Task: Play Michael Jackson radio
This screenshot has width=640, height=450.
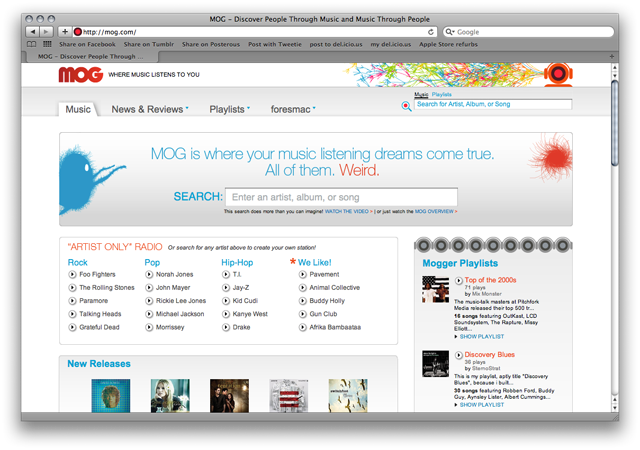Action: tap(149, 314)
